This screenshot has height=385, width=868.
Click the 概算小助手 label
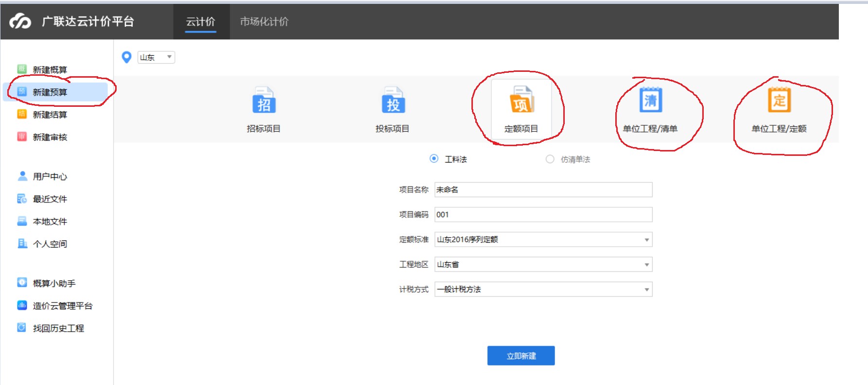(x=54, y=283)
